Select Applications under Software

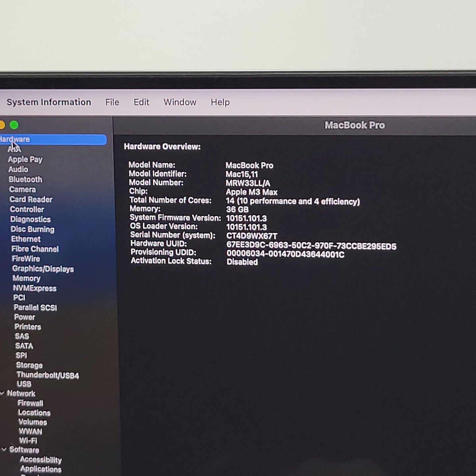pos(41,469)
